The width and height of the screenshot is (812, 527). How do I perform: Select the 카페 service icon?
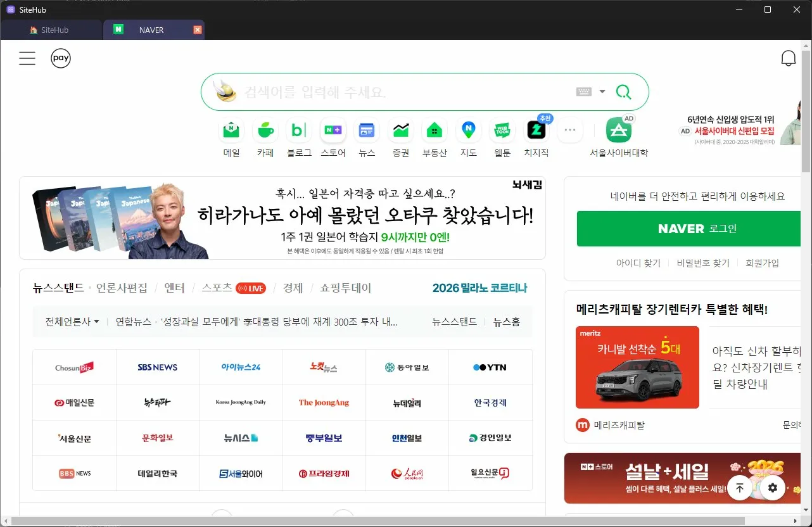pos(265,130)
